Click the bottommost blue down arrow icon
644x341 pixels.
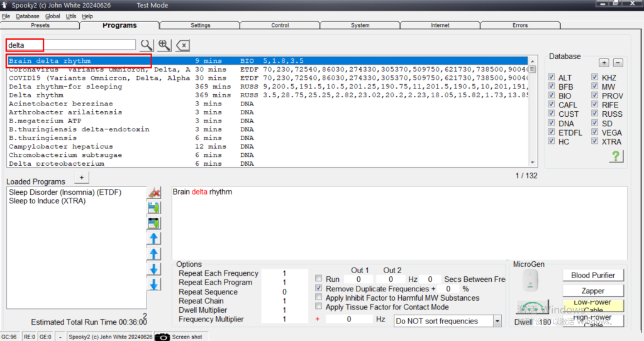tap(153, 284)
